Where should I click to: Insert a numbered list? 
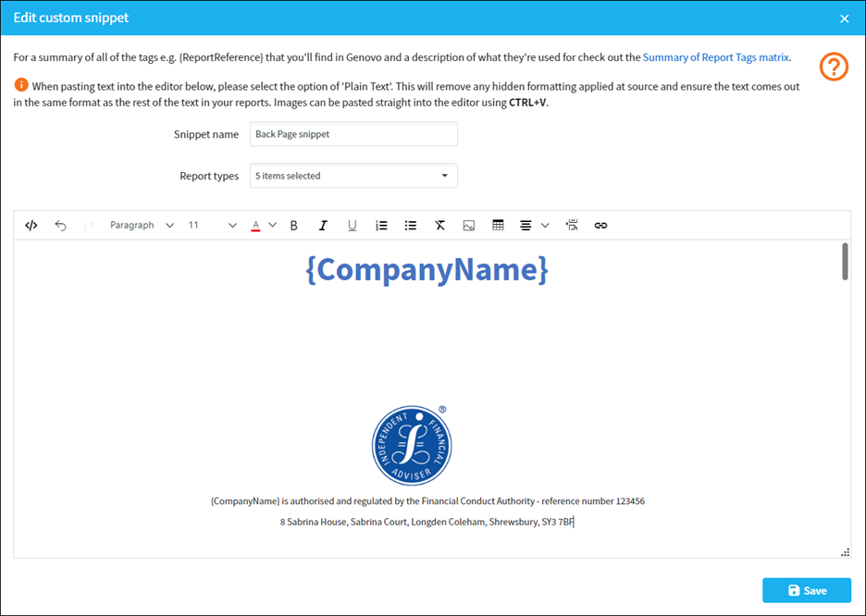(x=381, y=225)
